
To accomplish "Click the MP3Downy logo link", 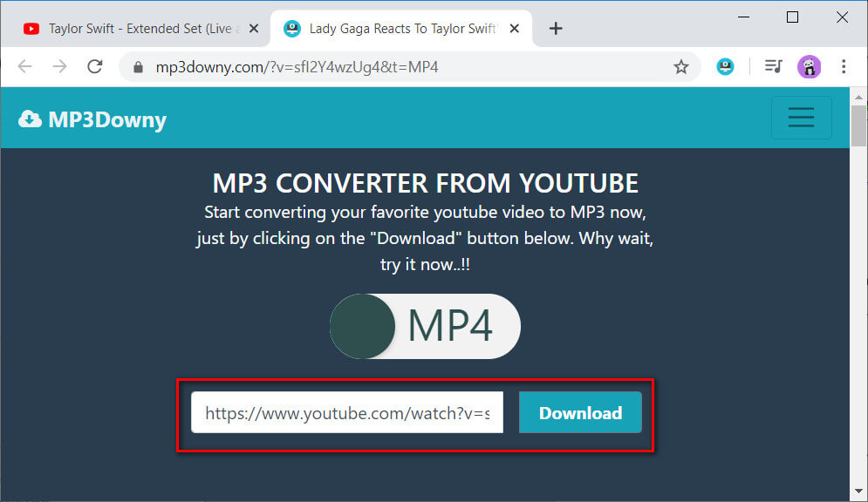I will 92,119.
